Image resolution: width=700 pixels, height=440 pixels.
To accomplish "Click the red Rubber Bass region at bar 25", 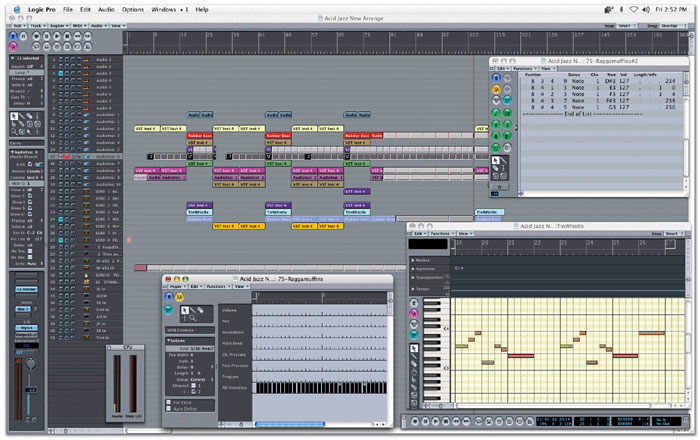I will coord(199,135).
